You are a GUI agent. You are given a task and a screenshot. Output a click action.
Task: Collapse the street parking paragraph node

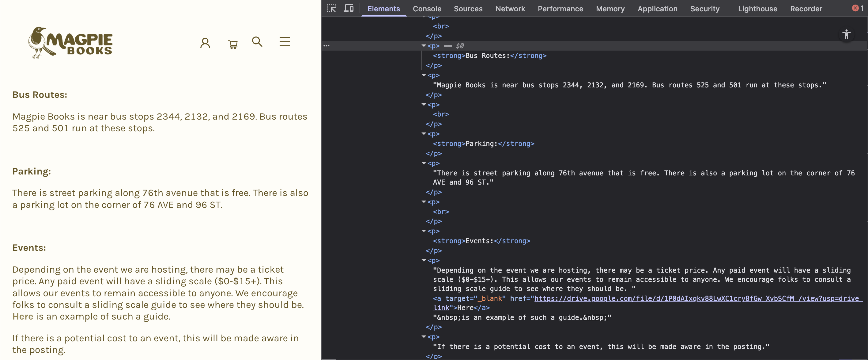pyautogui.click(x=424, y=163)
